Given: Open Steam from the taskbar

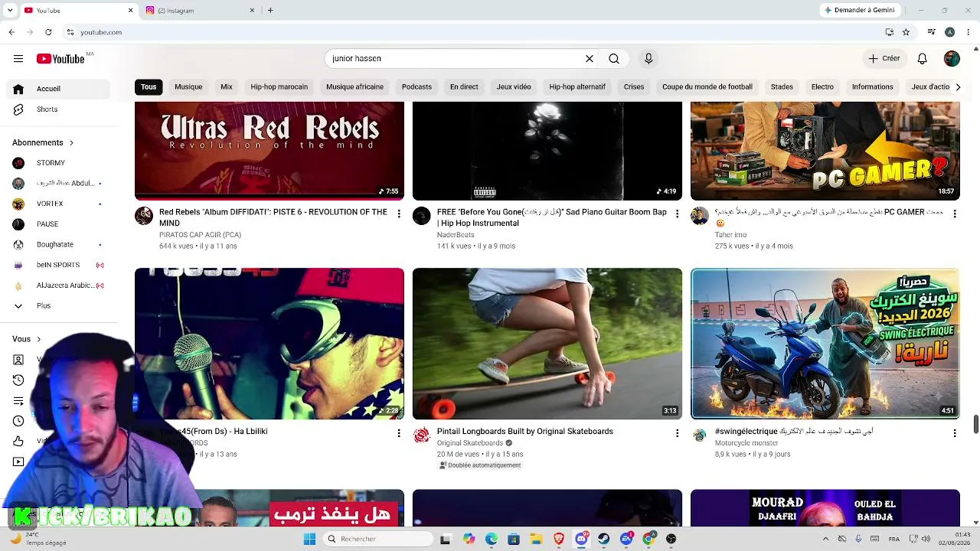Looking at the screenshot, I should tap(604, 539).
